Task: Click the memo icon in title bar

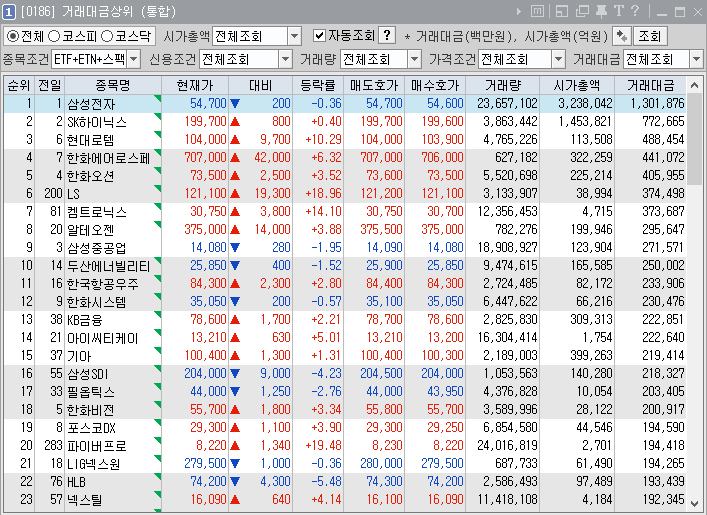Action: pyautogui.click(x=537, y=11)
